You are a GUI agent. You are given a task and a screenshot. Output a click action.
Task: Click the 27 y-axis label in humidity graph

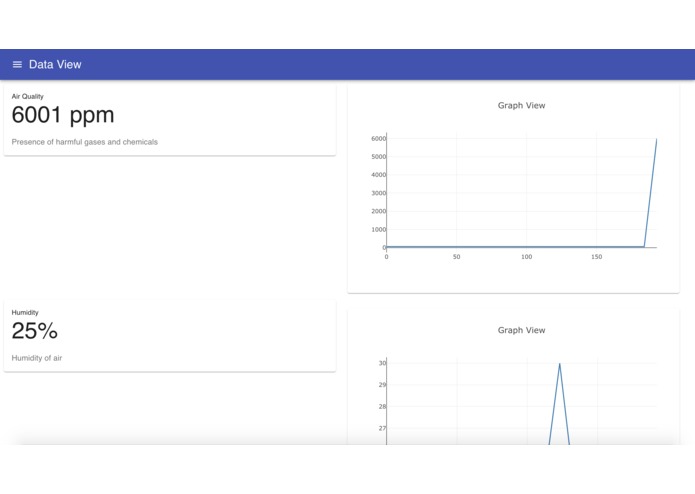click(382, 428)
